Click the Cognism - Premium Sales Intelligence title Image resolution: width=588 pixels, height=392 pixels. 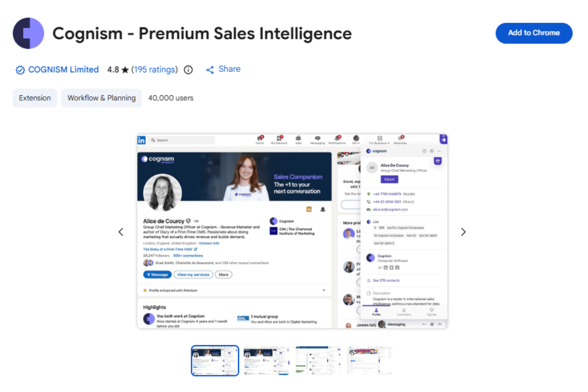point(202,34)
